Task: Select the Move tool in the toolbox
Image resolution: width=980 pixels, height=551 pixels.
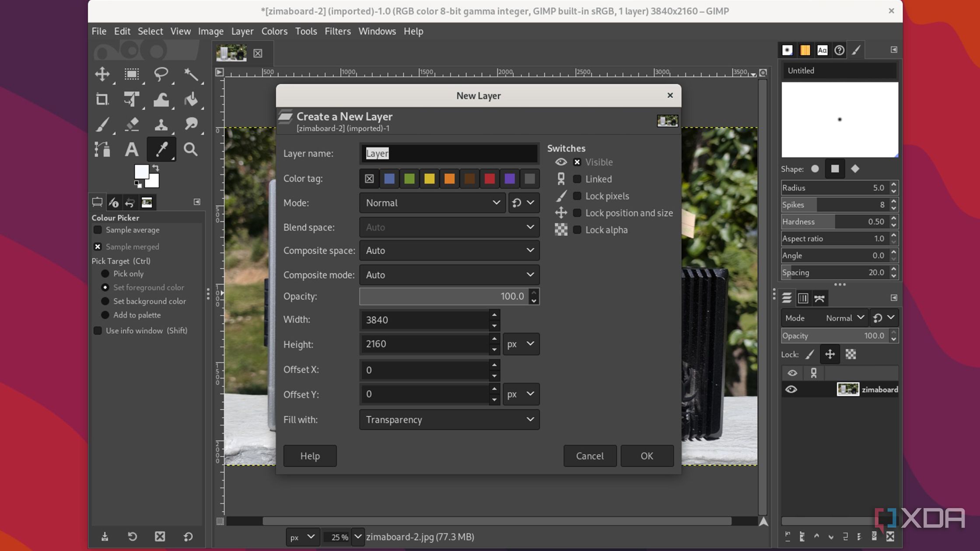Action: click(102, 74)
